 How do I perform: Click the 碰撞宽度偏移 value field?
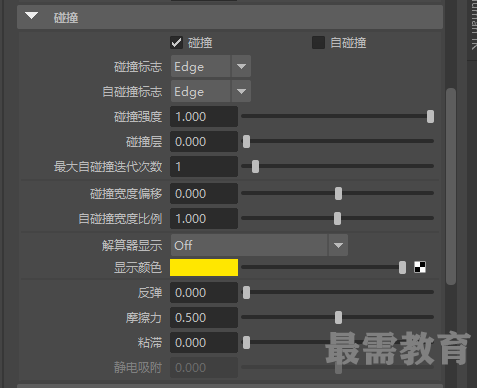(x=204, y=193)
